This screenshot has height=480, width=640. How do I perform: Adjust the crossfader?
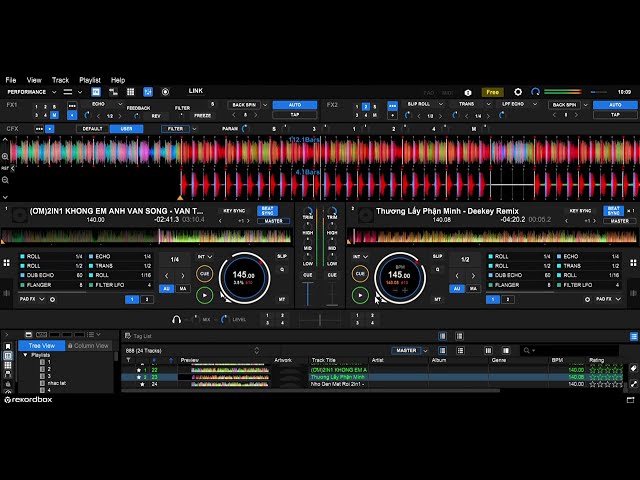pos(320,320)
